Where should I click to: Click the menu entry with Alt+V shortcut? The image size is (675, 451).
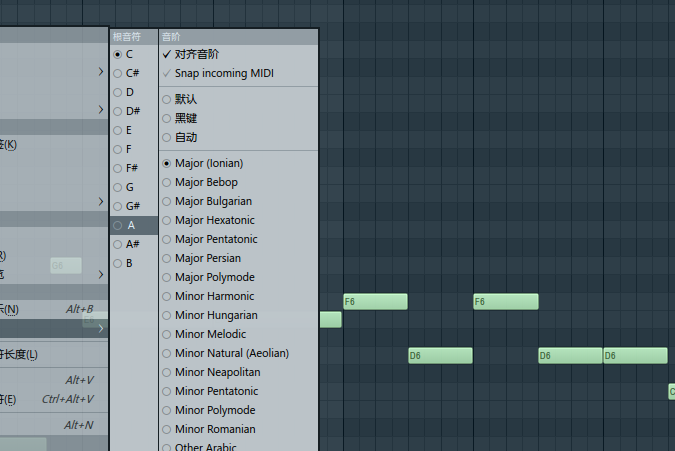click(54, 380)
